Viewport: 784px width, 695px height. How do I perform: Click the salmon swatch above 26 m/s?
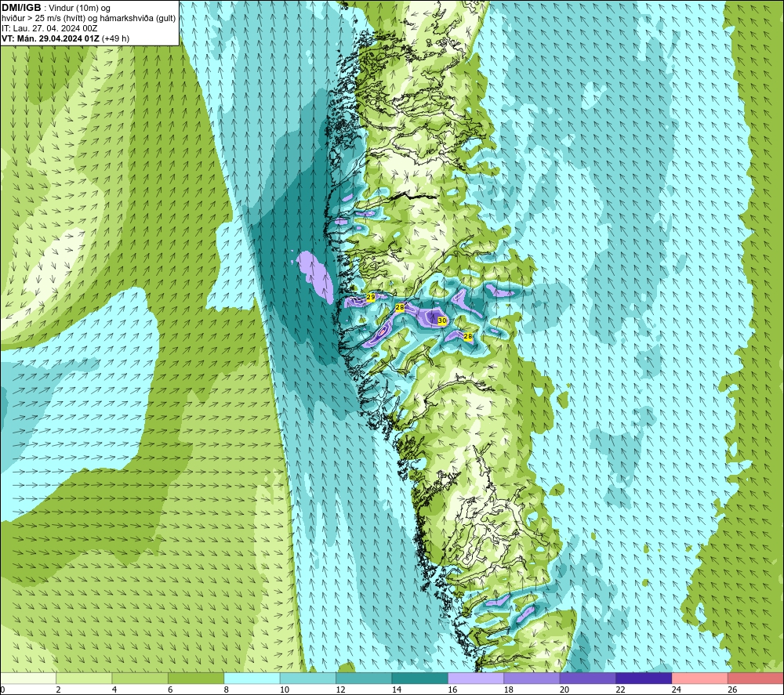756,678
